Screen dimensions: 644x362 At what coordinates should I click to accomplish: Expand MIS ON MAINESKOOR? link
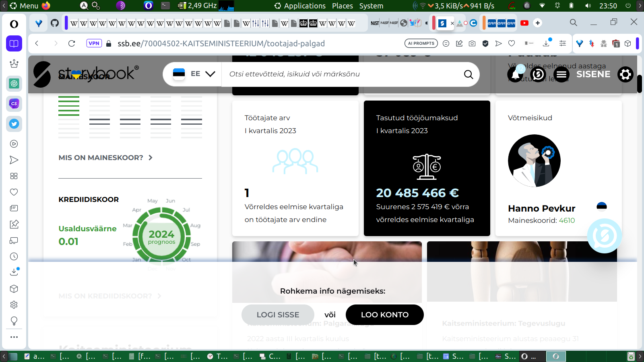(105, 158)
